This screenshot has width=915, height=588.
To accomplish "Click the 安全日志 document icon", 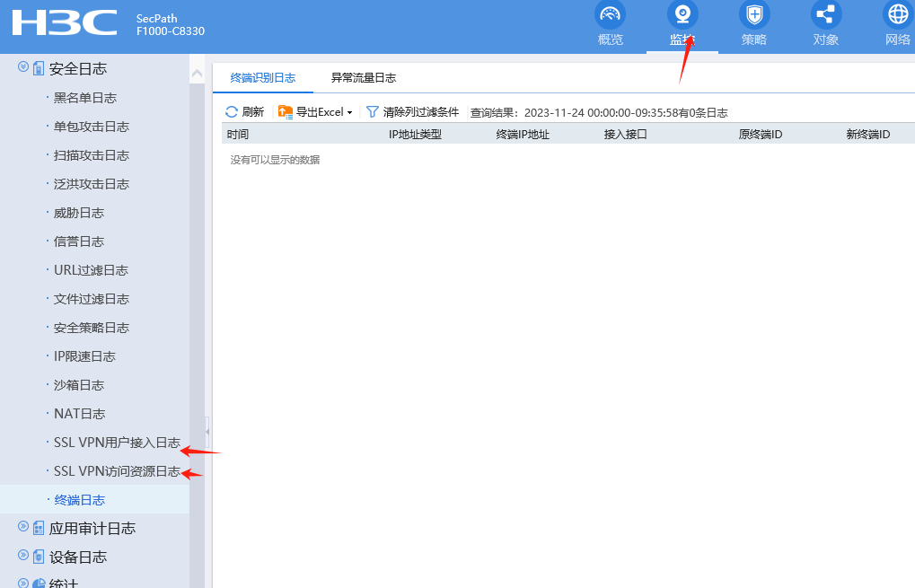I will coord(39,69).
